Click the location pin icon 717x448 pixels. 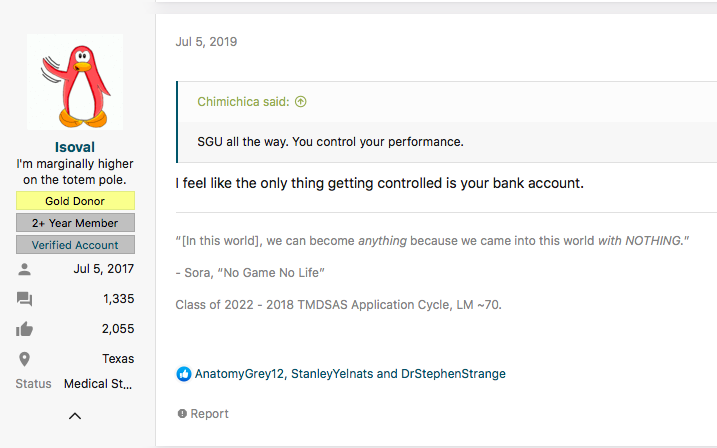pos(24,359)
